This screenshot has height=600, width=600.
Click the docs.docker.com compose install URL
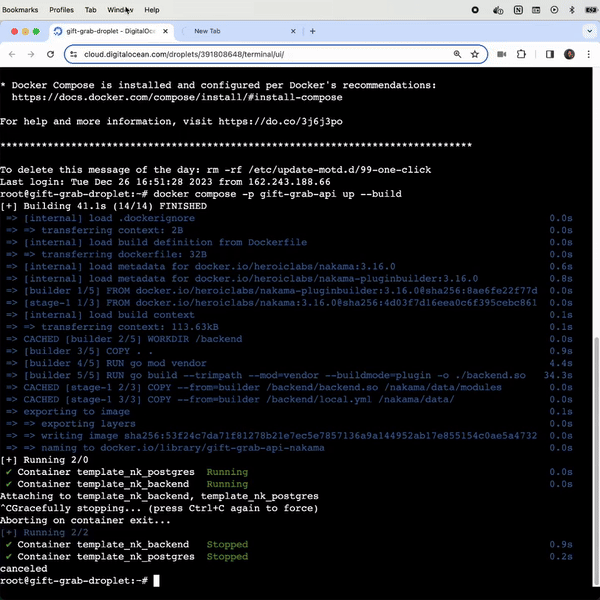177,97
